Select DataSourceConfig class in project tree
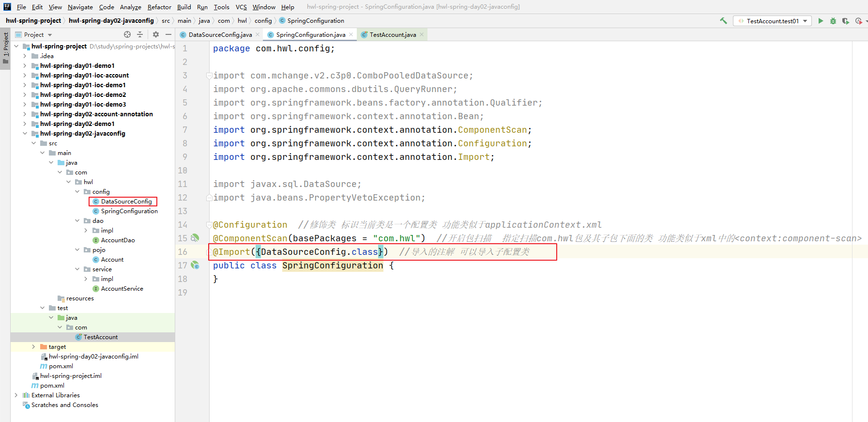 coord(126,201)
